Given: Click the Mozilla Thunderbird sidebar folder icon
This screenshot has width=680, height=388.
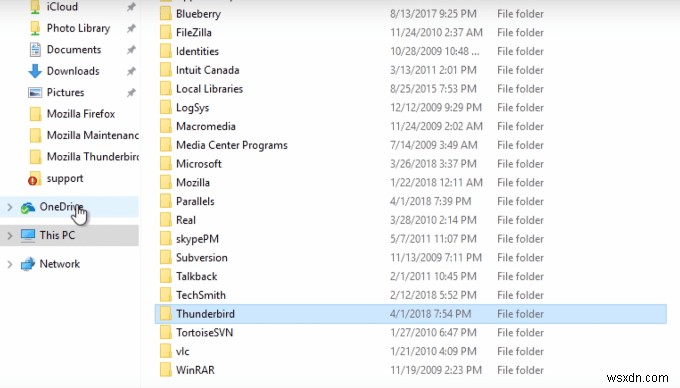Looking at the screenshot, I should coord(35,157).
